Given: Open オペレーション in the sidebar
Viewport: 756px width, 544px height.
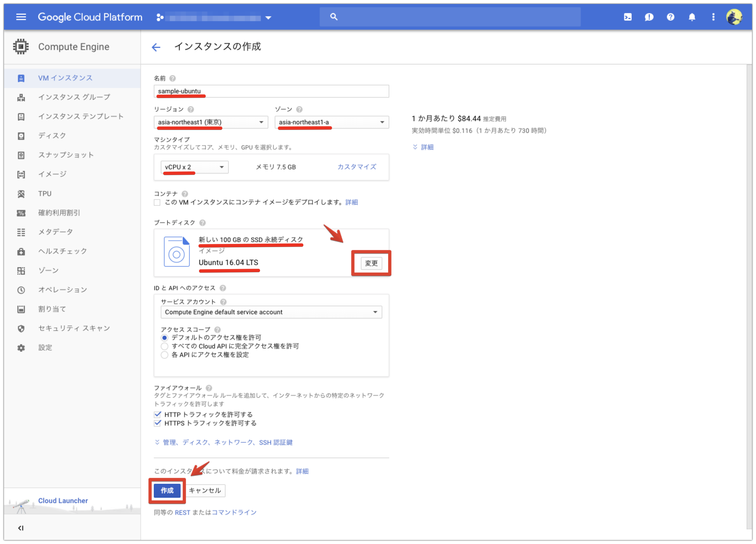Looking at the screenshot, I should click(x=72, y=290).
